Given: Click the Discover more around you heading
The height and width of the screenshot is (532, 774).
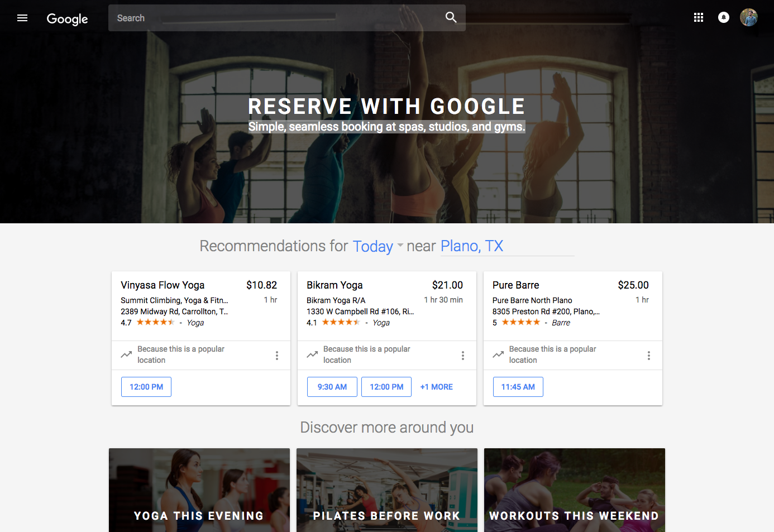Looking at the screenshot, I should click(x=386, y=428).
